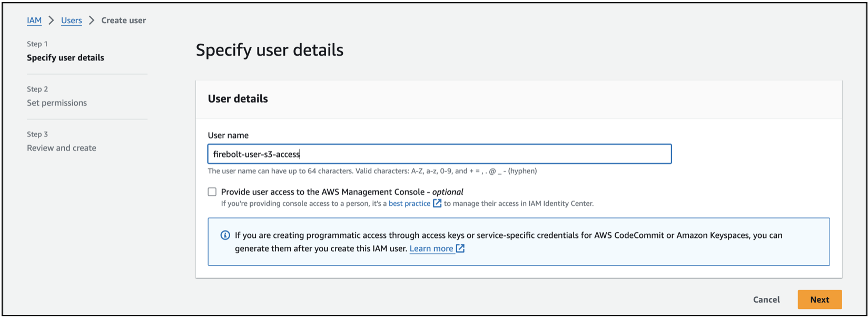Image resolution: width=868 pixels, height=319 pixels.
Task: Enable AWS Management Console access checkbox
Action: point(212,192)
